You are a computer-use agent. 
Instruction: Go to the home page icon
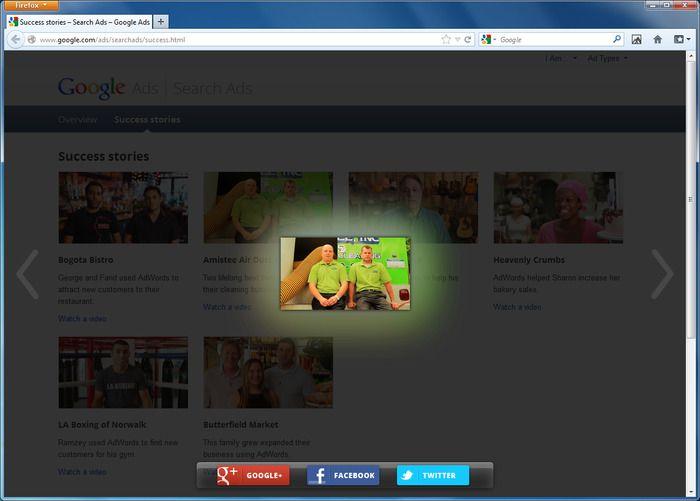coord(658,39)
